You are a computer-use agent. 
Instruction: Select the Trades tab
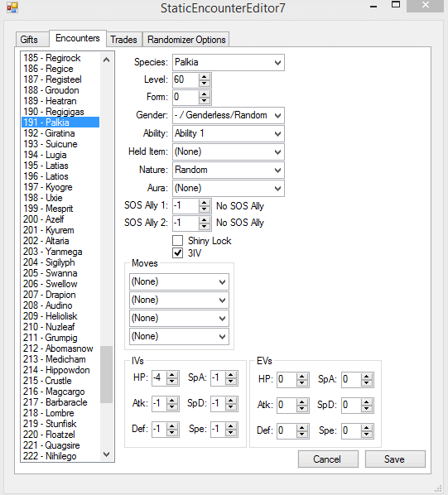tap(123, 40)
